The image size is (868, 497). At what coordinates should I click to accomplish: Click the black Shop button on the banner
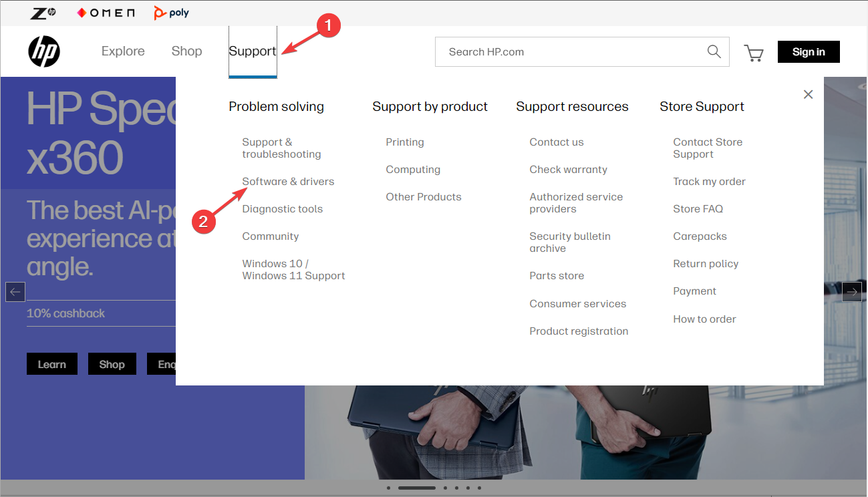coord(112,364)
